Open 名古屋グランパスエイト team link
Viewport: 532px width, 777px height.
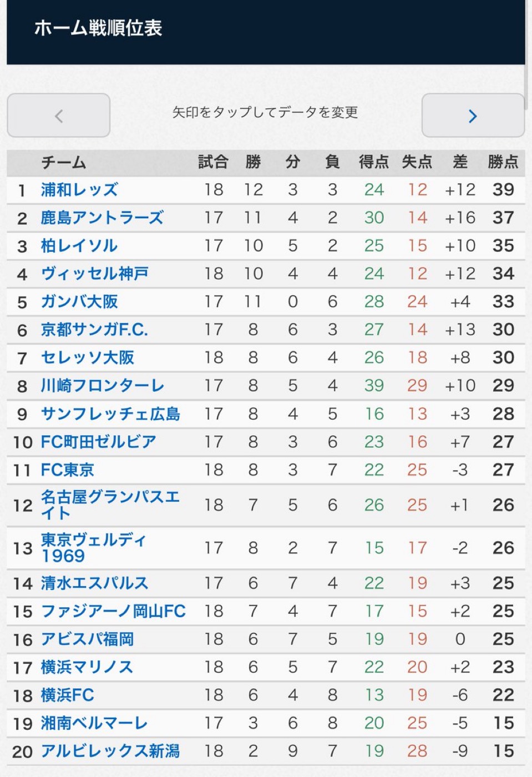click(110, 504)
